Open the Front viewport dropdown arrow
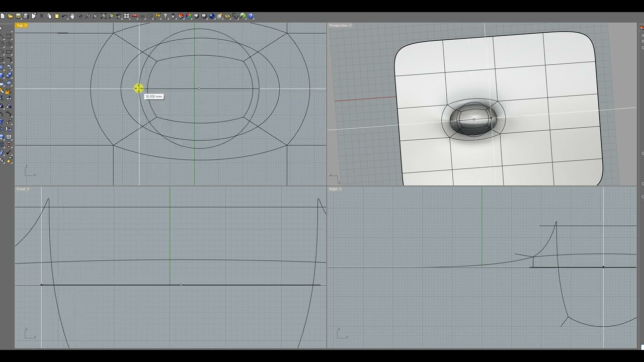The width and height of the screenshot is (644, 362). [x=28, y=189]
